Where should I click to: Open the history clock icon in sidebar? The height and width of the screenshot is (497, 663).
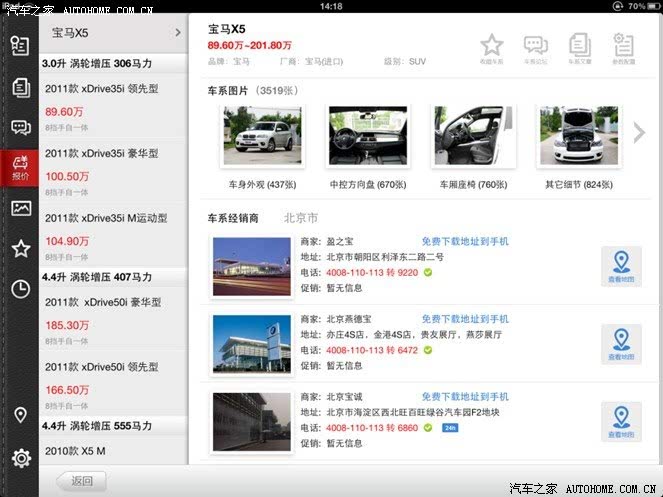[x=20, y=289]
